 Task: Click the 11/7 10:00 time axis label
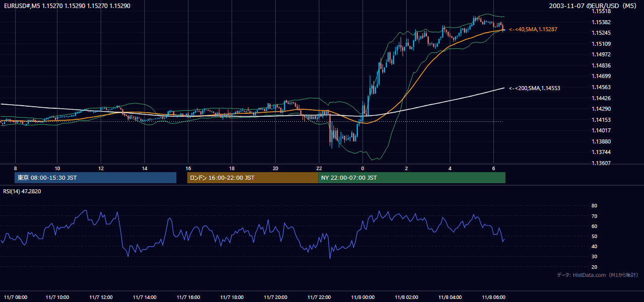(57, 297)
